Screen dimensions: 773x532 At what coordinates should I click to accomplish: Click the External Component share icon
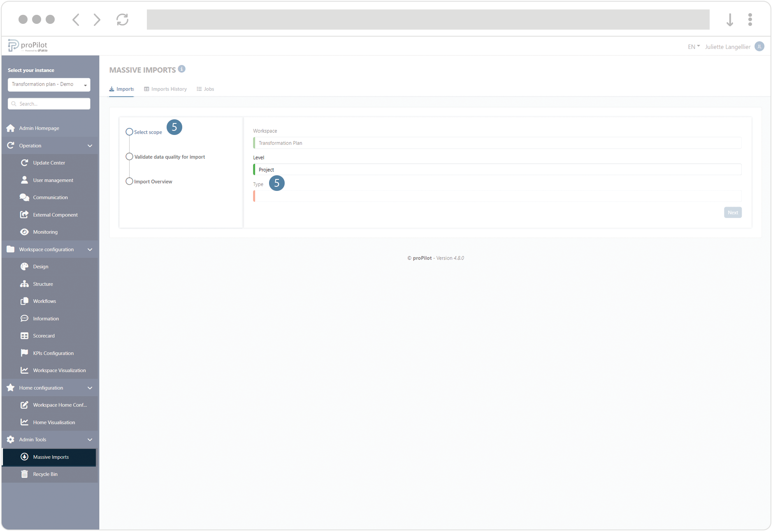[25, 215]
